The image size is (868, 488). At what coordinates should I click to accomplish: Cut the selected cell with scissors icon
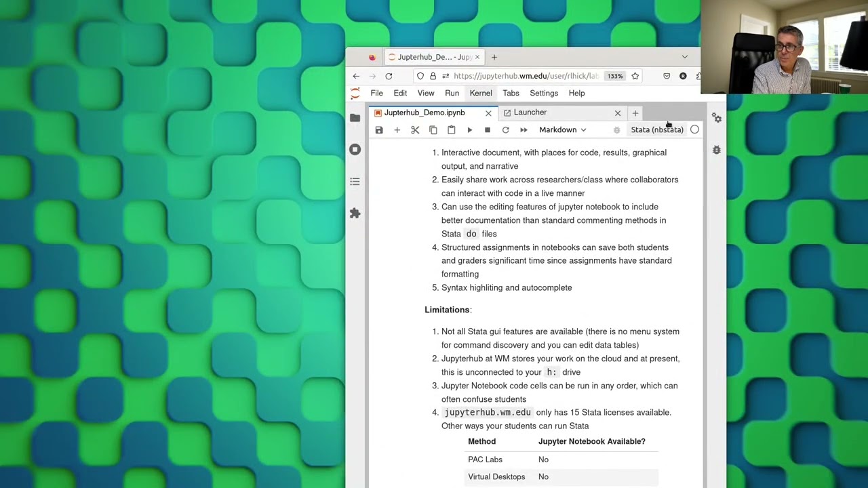tap(415, 130)
